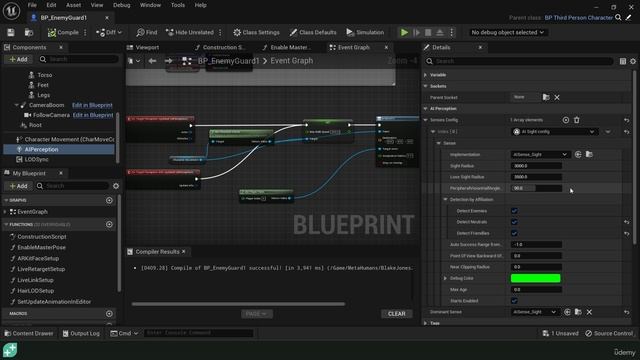Collapse the Detection by Affiliation section

[445, 199]
